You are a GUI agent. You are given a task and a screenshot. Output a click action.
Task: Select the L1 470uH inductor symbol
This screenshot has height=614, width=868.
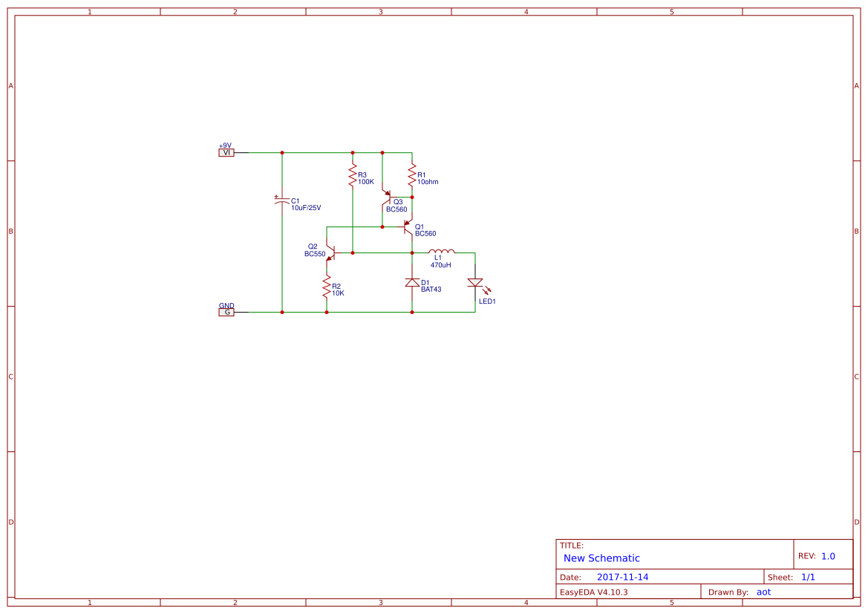click(x=440, y=252)
